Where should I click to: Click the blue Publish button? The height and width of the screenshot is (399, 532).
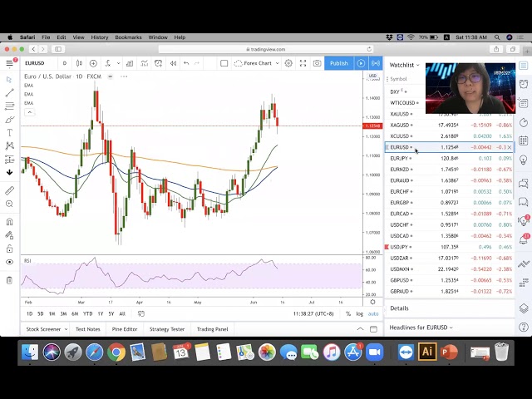338,63
